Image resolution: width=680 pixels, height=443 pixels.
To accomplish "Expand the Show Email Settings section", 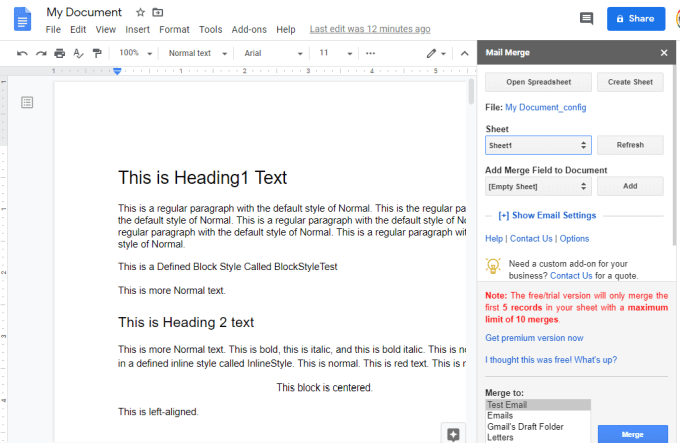I will (x=547, y=215).
